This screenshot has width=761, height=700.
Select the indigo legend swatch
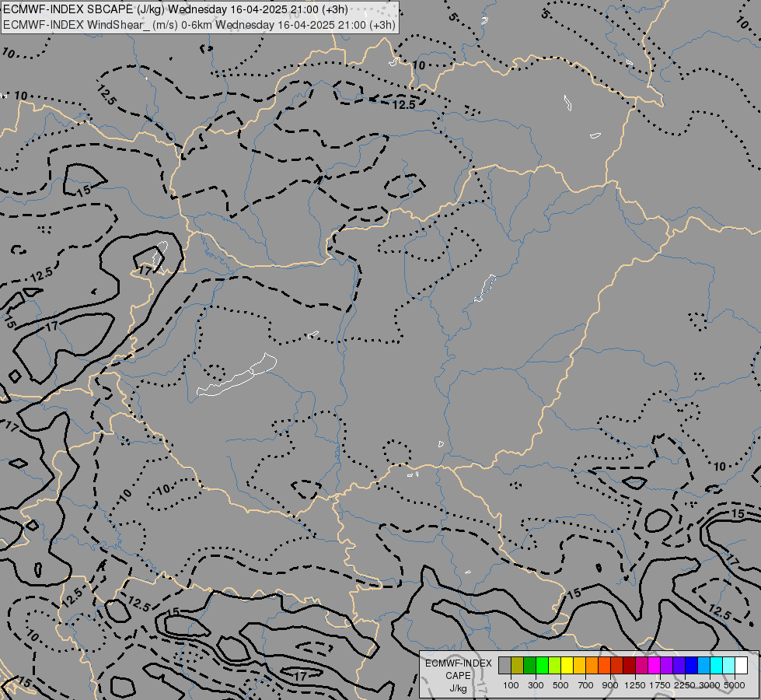[679, 665]
